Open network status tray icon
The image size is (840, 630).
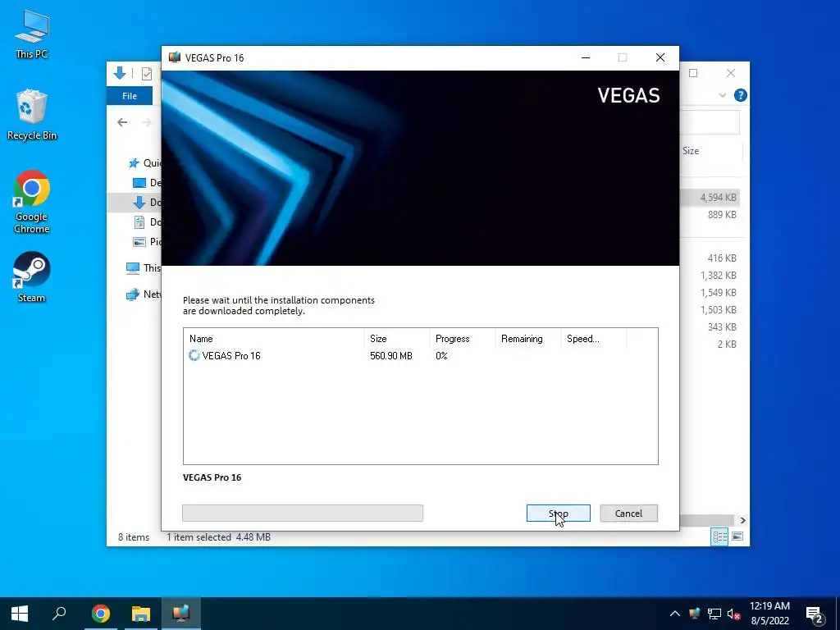(x=714, y=614)
